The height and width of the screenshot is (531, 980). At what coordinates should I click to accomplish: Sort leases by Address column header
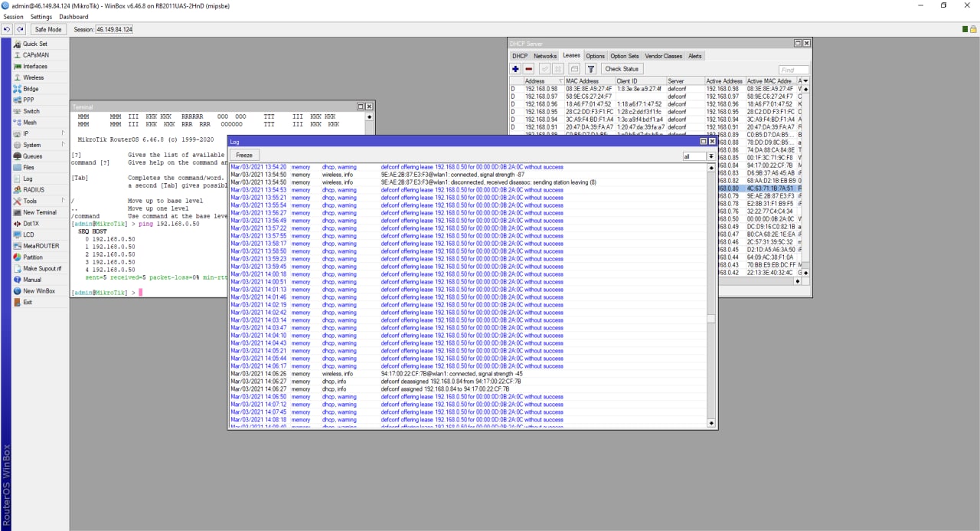pos(544,81)
